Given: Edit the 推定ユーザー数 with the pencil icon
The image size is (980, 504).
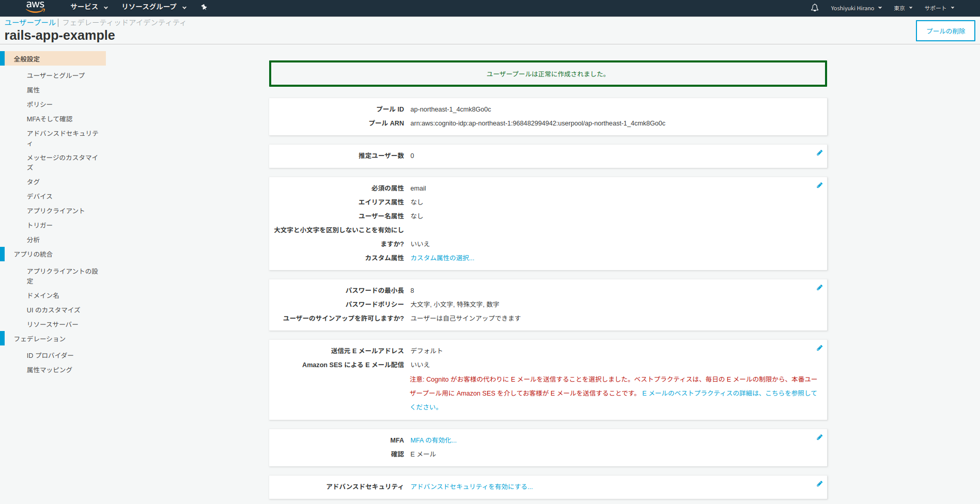Looking at the screenshot, I should pyautogui.click(x=819, y=153).
